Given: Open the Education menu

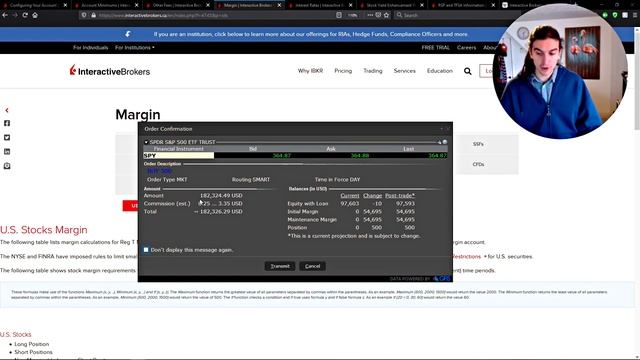Looking at the screenshot, I should 440,71.
